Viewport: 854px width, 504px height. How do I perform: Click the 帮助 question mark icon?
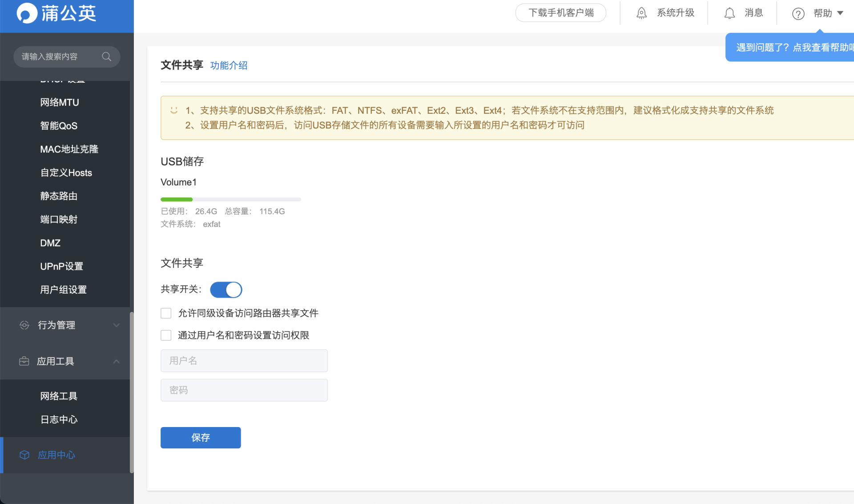798,14
